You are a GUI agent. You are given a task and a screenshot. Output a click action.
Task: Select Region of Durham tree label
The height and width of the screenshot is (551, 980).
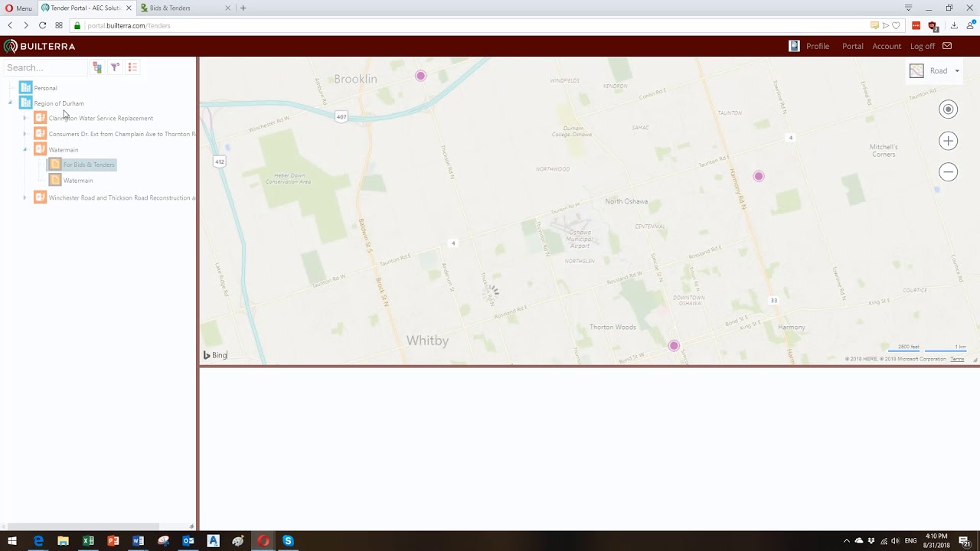[x=59, y=103]
